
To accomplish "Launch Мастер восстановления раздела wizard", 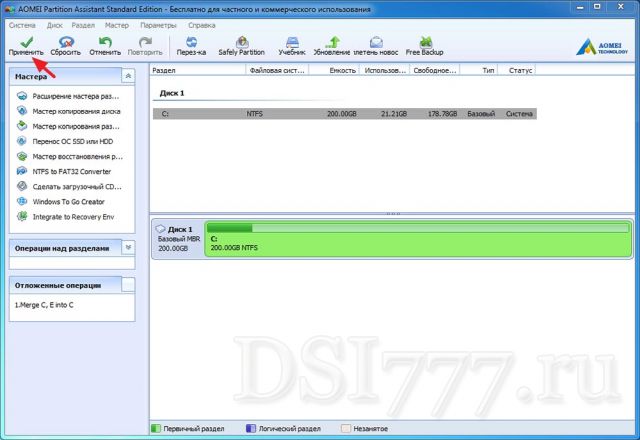I will click(78, 157).
